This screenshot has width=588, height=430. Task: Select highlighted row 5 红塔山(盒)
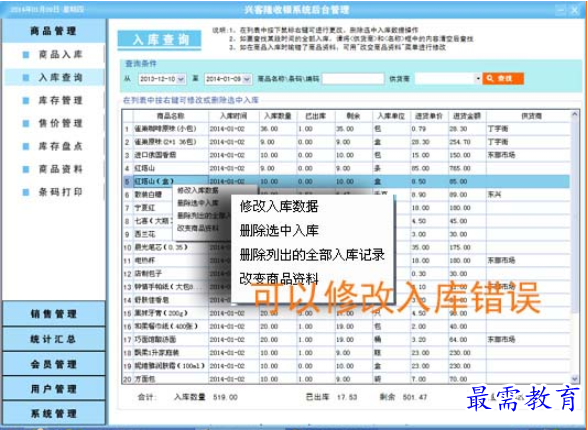[x=346, y=181]
